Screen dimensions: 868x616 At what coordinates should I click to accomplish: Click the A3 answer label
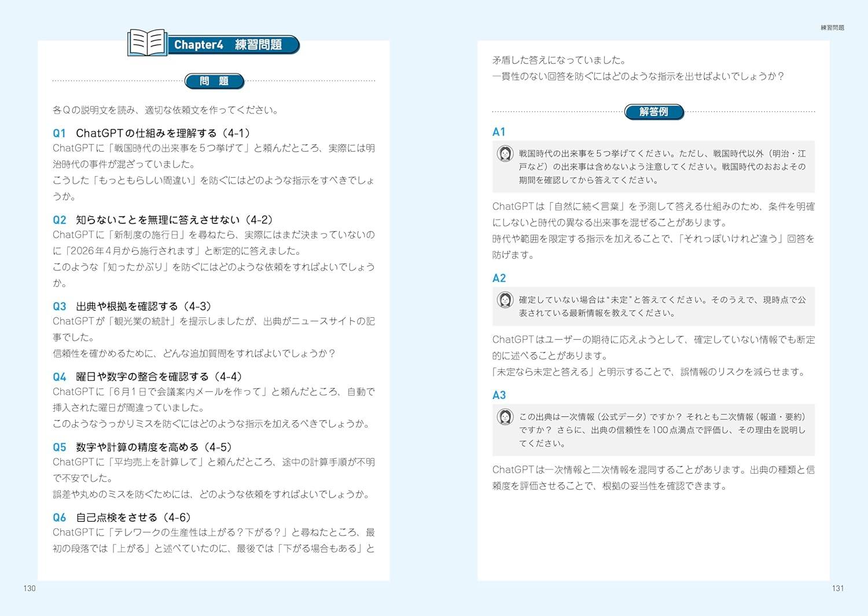[x=499, y=395]
